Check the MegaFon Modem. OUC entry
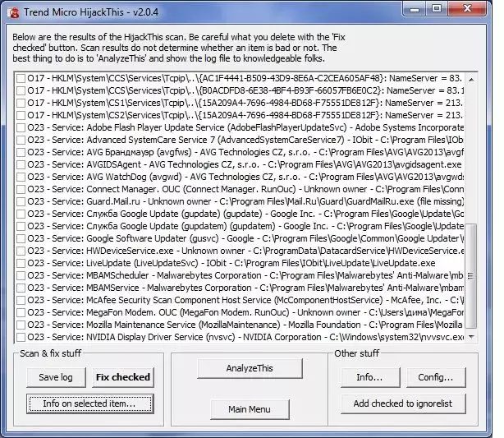 (21, 312)
